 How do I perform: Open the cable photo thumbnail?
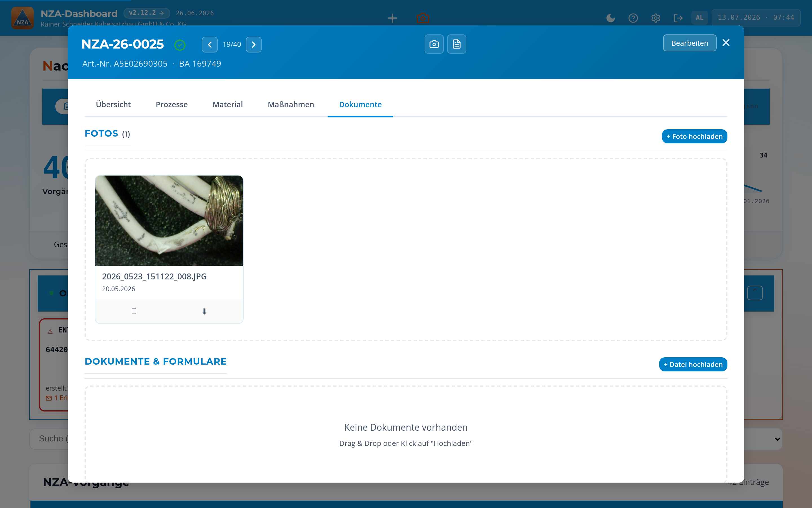[169, 220]
